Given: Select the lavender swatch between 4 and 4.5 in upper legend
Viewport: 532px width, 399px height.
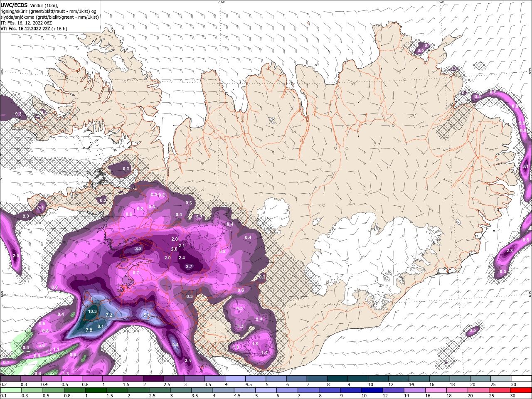Looking at the screenshot, I should coord(234,379).
